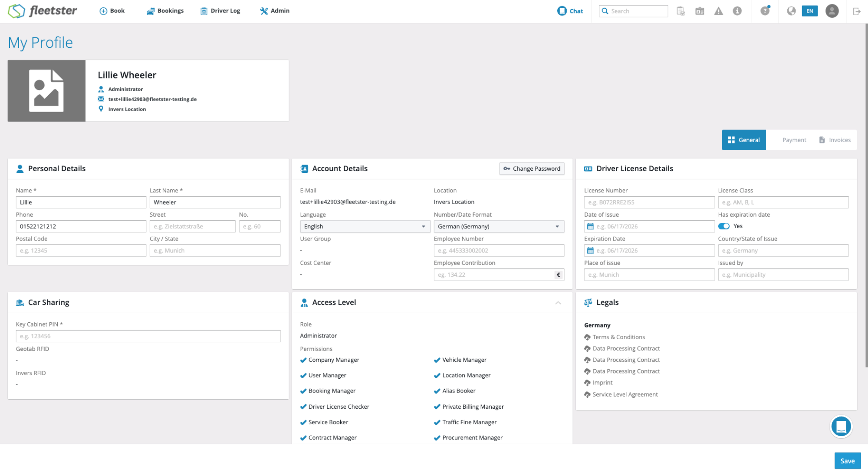Click the Save button

847,461
